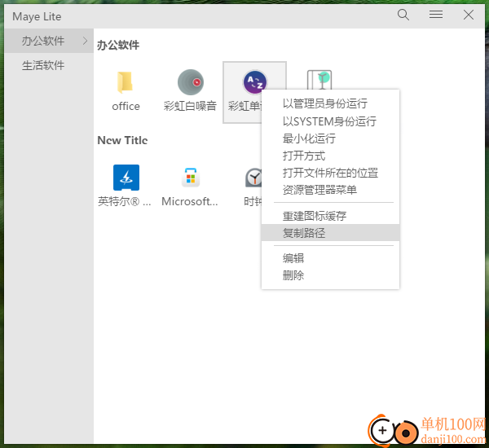The height and width of the screenshot is (448, 489).
Task: Click the Maye Lite title text
Action: [x=37, y=16]
